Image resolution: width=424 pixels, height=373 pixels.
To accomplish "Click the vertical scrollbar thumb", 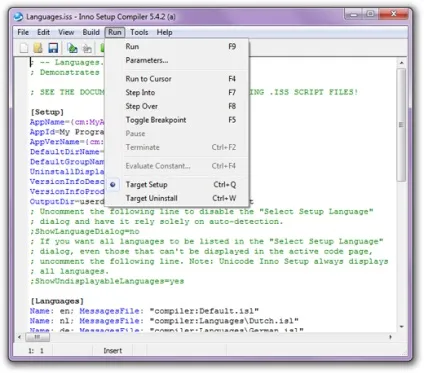I will [x=402, y=125].
